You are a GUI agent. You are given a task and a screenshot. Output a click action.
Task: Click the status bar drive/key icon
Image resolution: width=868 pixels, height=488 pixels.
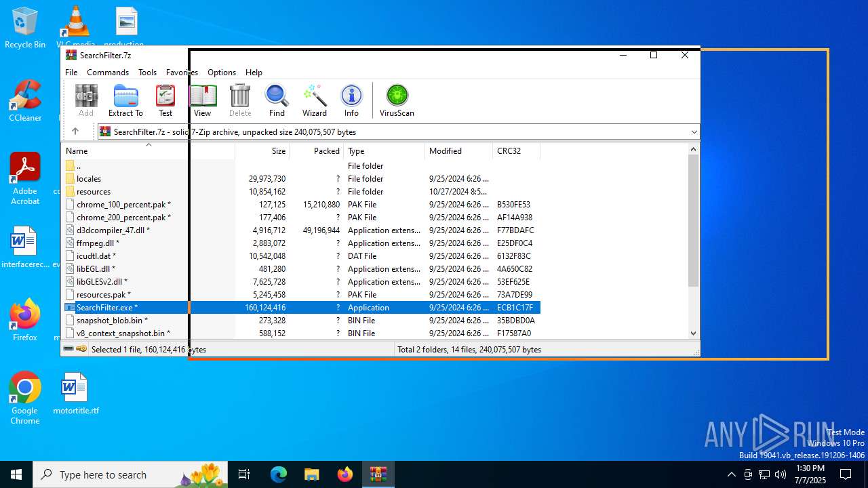(75, 349)
